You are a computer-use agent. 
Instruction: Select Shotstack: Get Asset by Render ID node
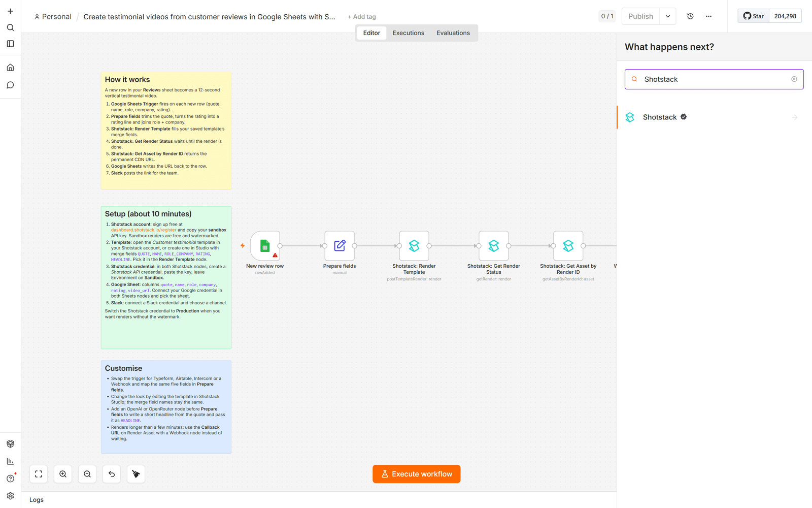[x=568, y=246]
